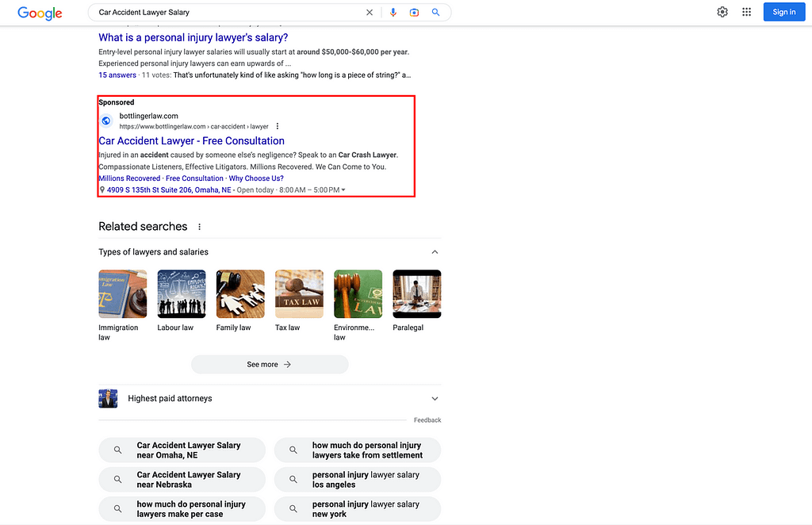Screen dimensions: 812x525
Task: Clear the search query with X
Action: tap(370, 13)
